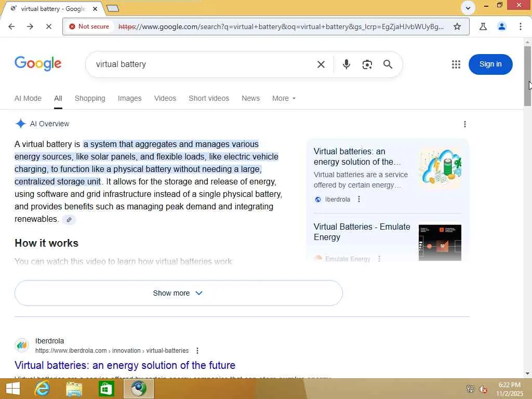Open Chrome Labs flask icon
Screen dimensions: 532x399
[x=483, y=26]
